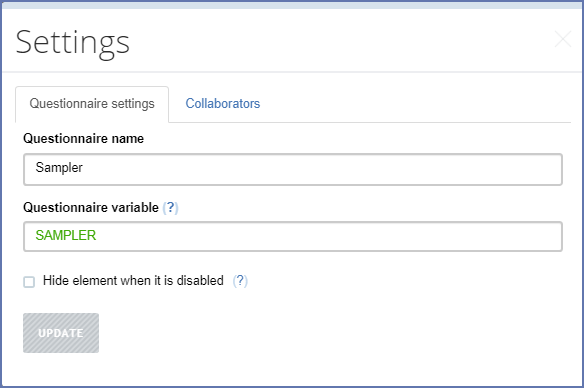Enable Hide element when it is disabled checkbox

[29, 282]
